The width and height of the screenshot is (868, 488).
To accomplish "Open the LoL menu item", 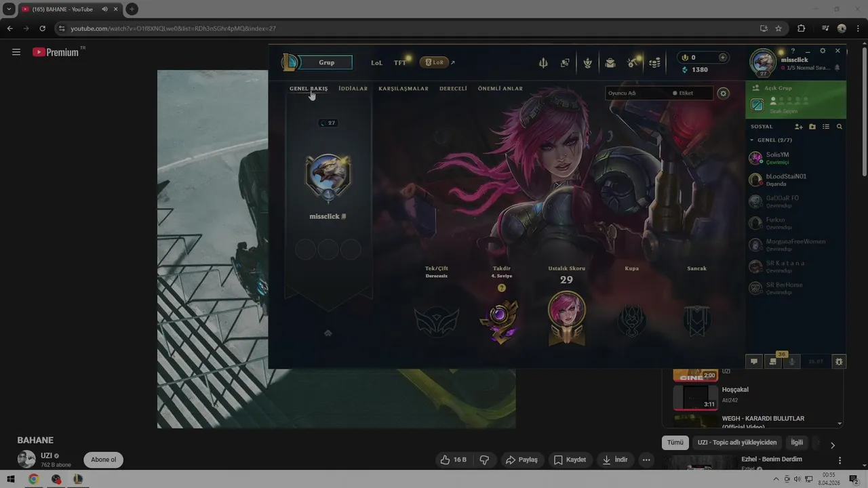I will click(376, 62).
